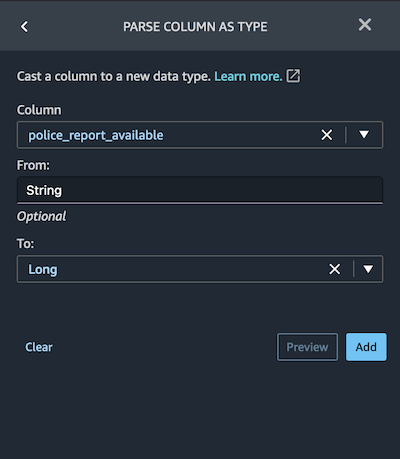Image resolution: width=400 pixels, height=459 pixels.
Task: Click the To: field label
Action: pyautogui.click(x=25, y=243)
